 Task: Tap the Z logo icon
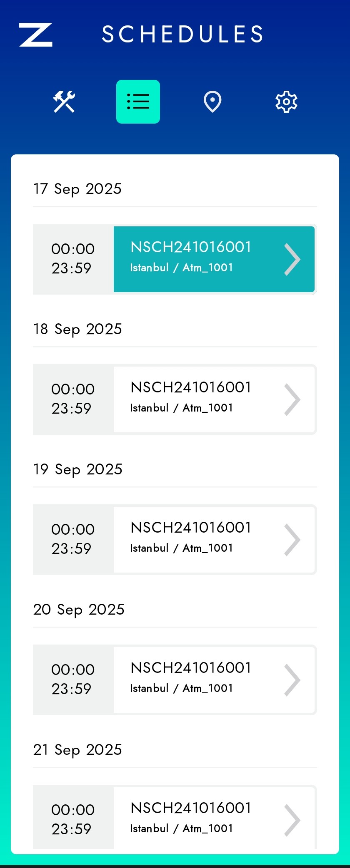tap(36, 35)
